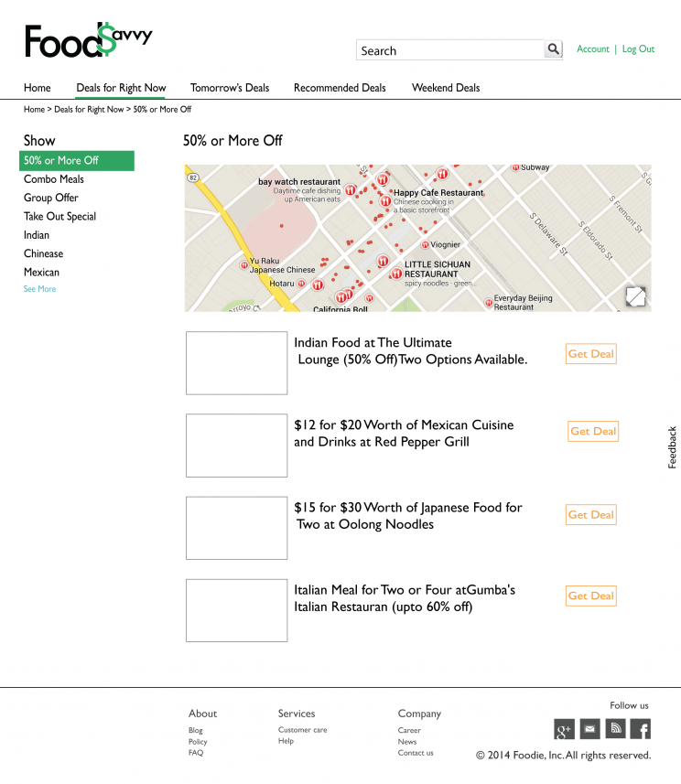The image size is (681, 784).
Task: Open the Policy footer link
Action: tap(198, 742)
